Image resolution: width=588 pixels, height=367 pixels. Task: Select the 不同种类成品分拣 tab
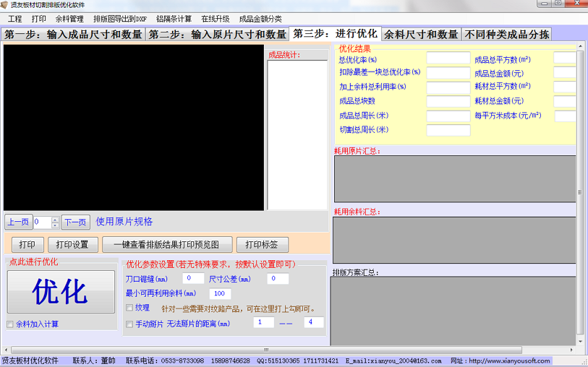[x=506, y=35]
